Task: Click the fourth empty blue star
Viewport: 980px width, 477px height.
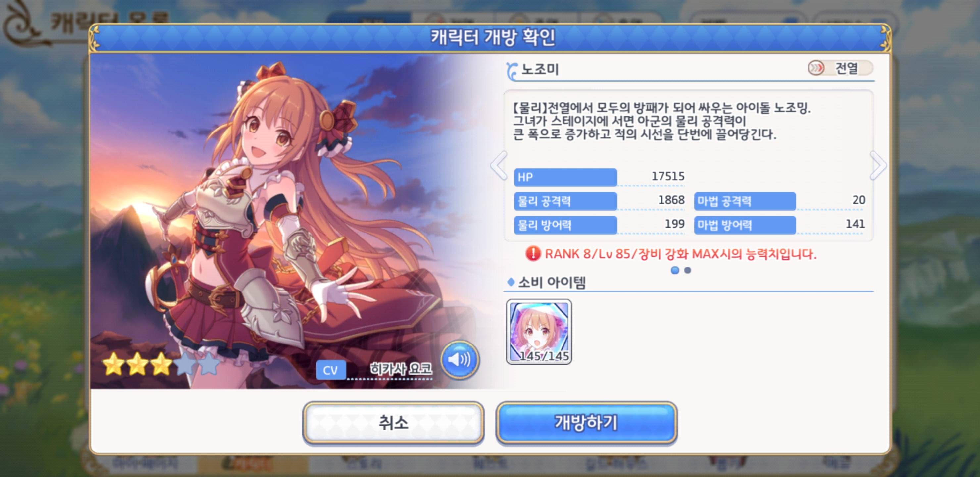Action: coord(185,364)
